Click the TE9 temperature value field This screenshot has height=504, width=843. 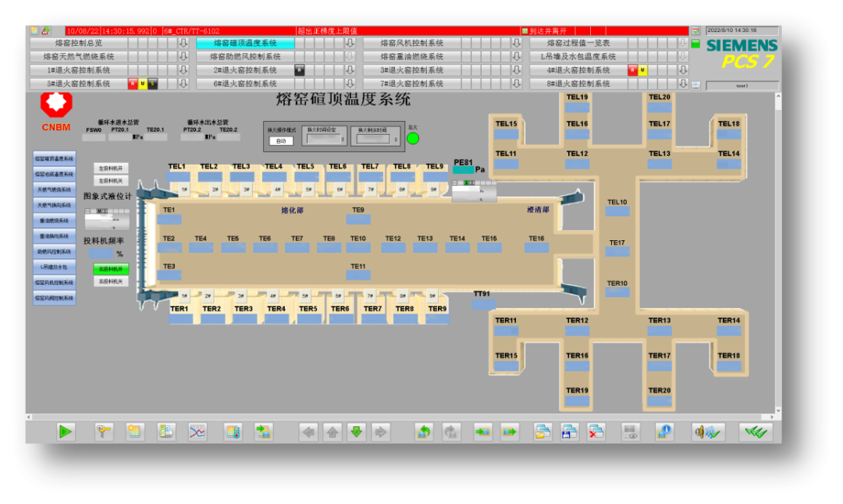[x=357, y=221]
